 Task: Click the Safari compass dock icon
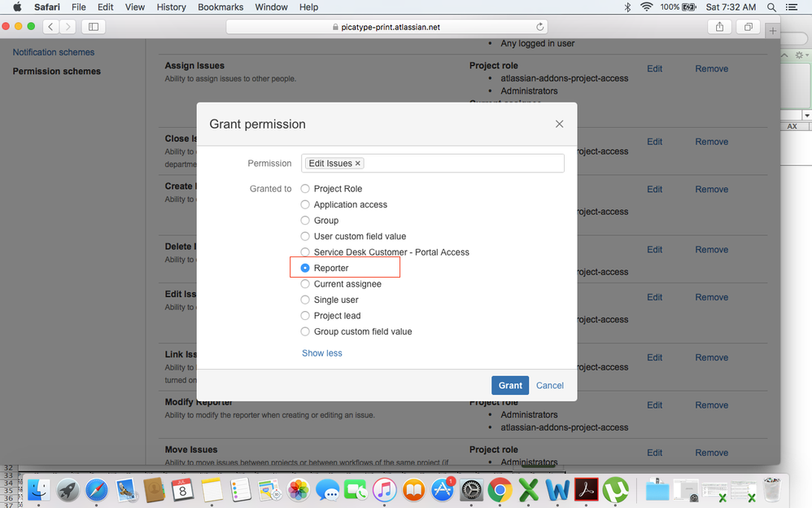point(97,490)
